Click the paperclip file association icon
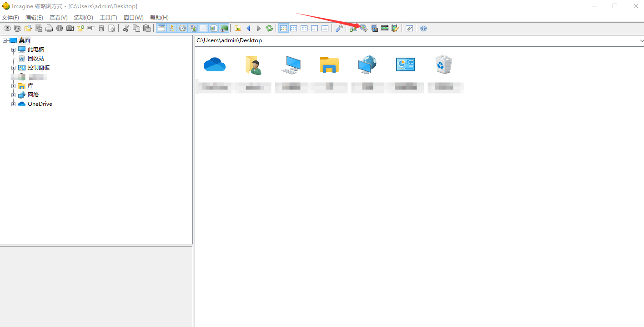644x327 pixels. click(x=409, y=28)
